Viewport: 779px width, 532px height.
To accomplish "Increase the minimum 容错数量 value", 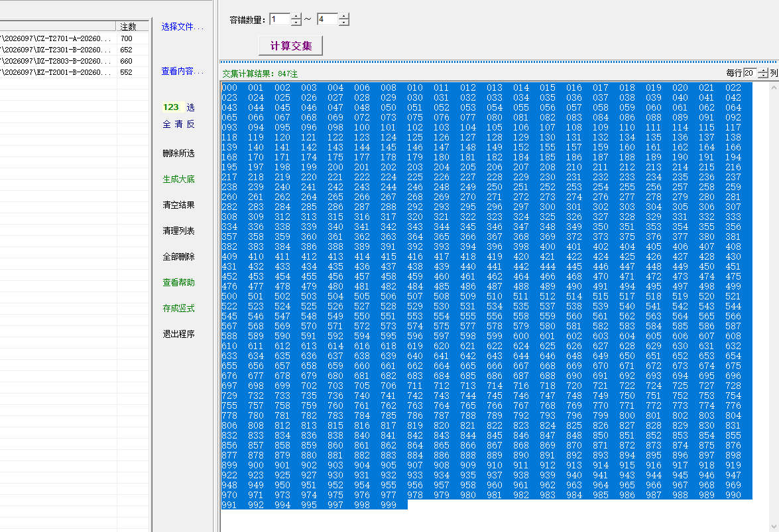I will (x=296, y=17).
